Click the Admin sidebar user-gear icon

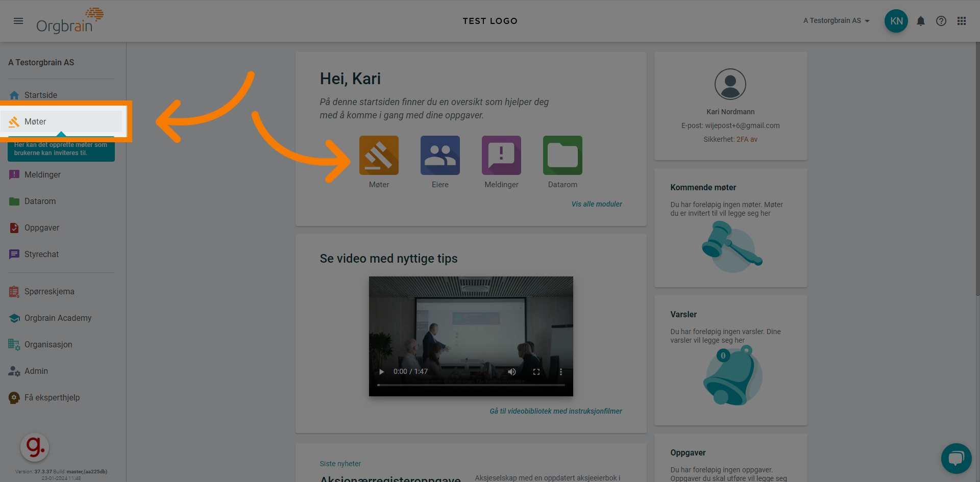[14, 371]
